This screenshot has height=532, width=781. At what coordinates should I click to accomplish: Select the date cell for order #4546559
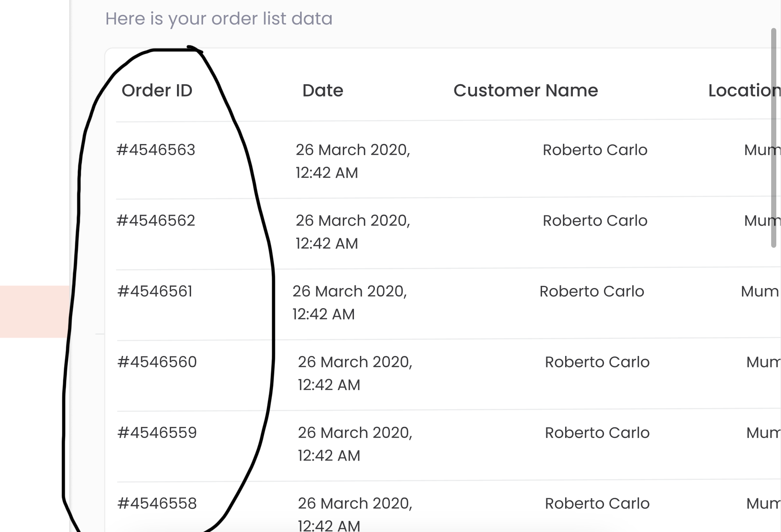[355, 444]
